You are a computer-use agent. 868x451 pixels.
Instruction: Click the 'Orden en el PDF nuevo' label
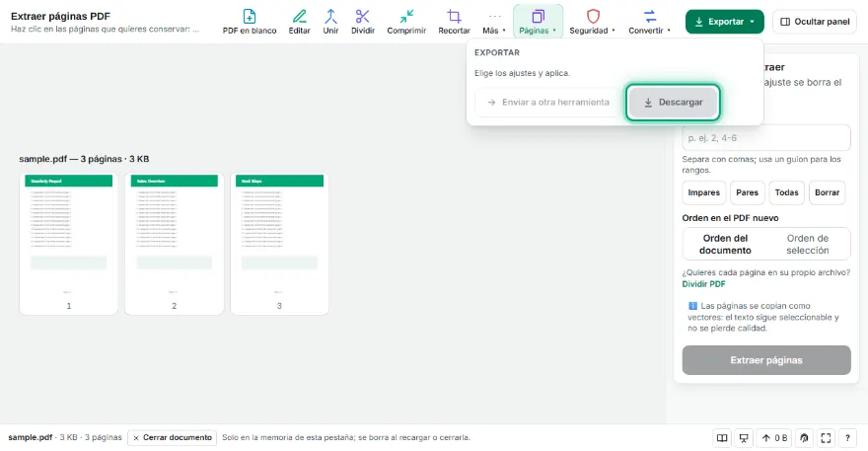[x=730, y=218]
